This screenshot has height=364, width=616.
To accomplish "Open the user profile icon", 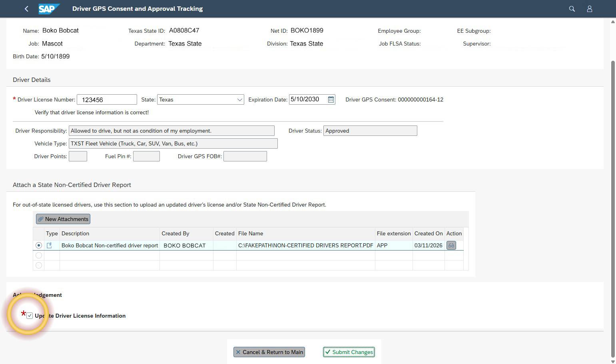I will (589, 8).
